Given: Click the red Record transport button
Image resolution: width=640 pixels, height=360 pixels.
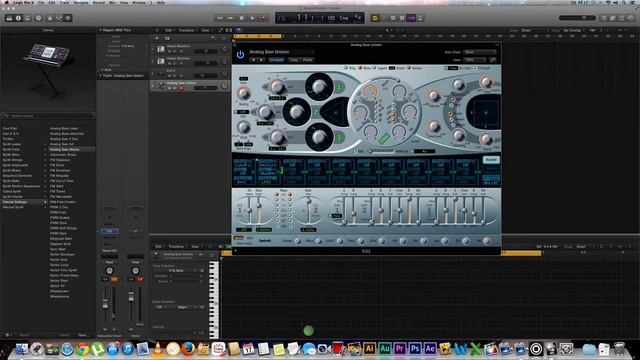Looking at the screenshot, I should click(264, 18).
